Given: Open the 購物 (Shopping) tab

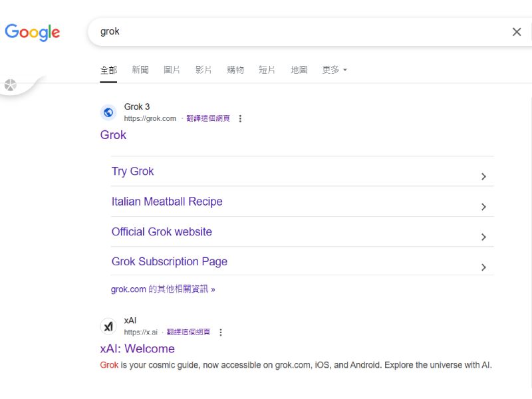Looking at the screenshot, I should (x=235, y=70).
